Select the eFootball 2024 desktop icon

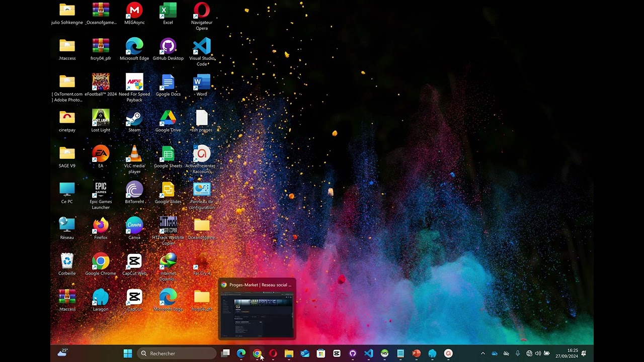click(101, 85)
